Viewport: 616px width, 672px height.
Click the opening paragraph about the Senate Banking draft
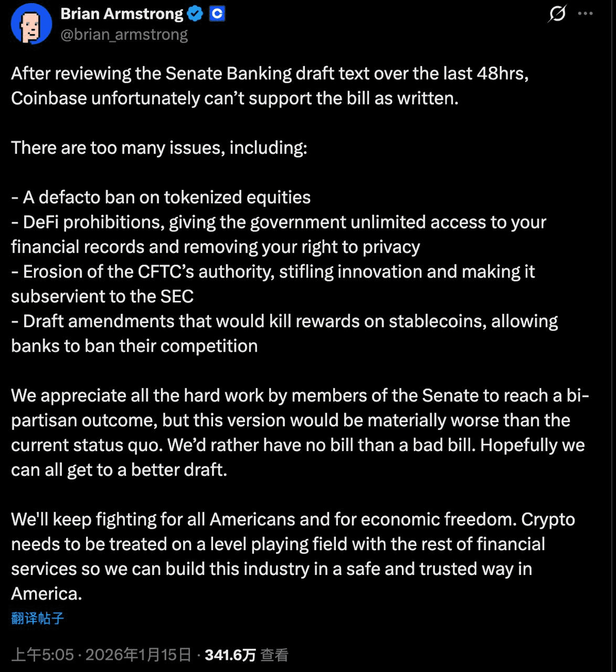[270, 86]
